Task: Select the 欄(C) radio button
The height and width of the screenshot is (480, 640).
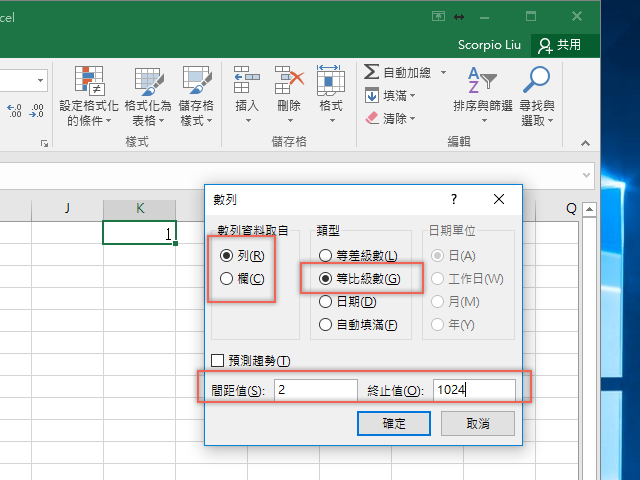Action: pyautogui.click(x=227, y=278)
